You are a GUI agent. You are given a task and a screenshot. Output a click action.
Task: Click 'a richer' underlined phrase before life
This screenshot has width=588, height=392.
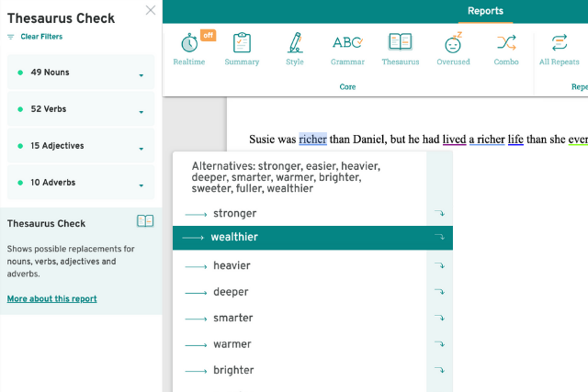pos(487,139)
